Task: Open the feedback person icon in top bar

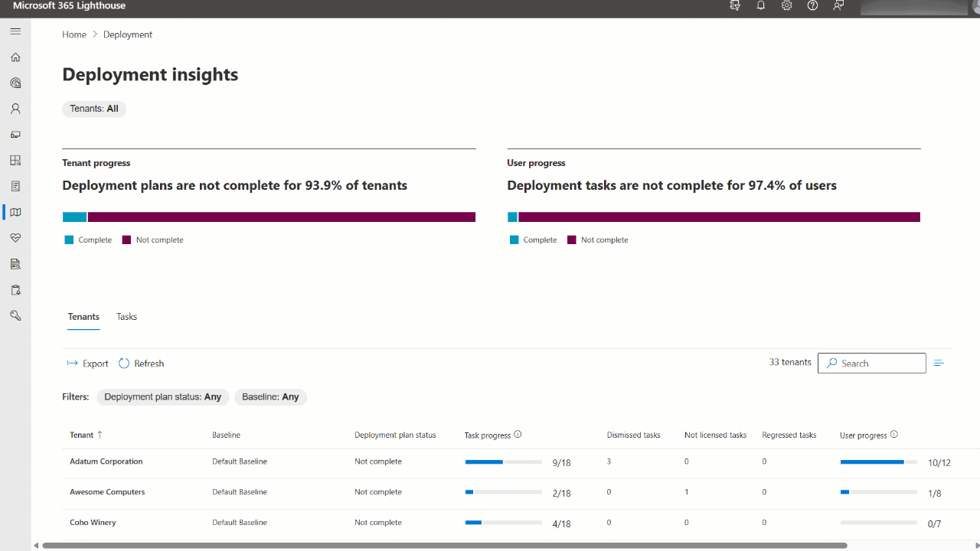Action: pyautogui.click(x=838, y=5)
